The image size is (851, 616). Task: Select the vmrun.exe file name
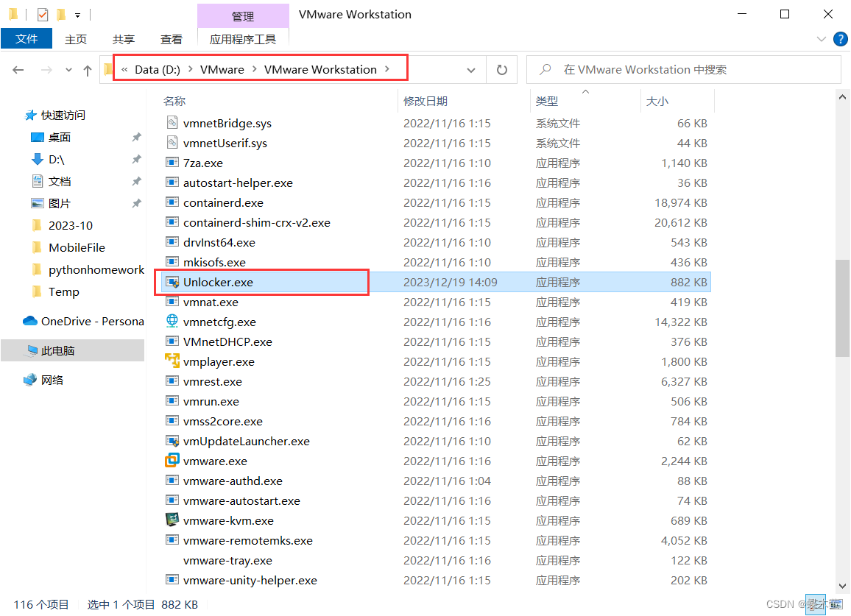tap(211, 402)
